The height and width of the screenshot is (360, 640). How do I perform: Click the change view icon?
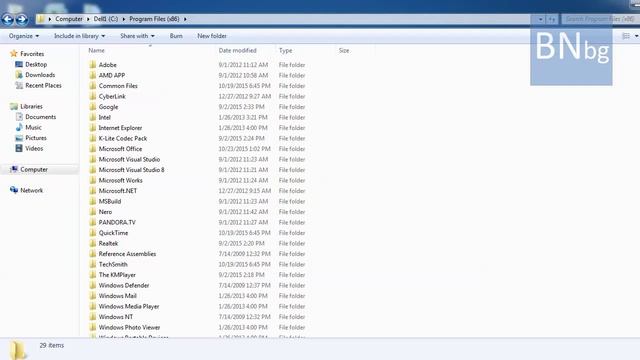[x=626, y=36]
